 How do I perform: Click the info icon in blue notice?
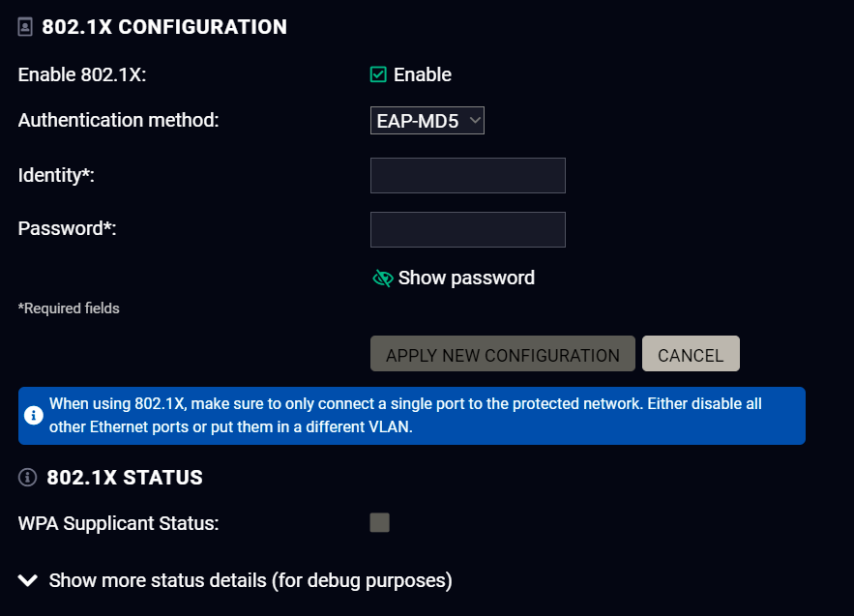pos(33,415)
